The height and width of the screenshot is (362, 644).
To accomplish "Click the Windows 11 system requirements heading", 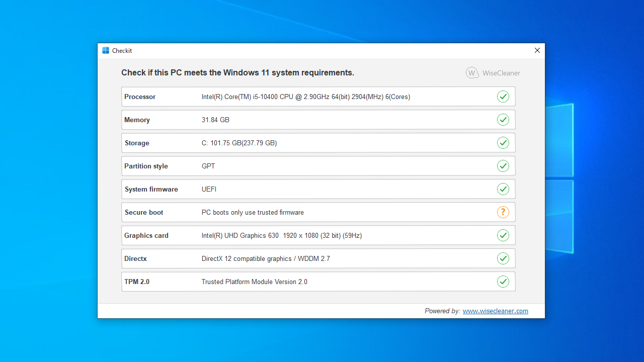I will (x=237, y=73).
